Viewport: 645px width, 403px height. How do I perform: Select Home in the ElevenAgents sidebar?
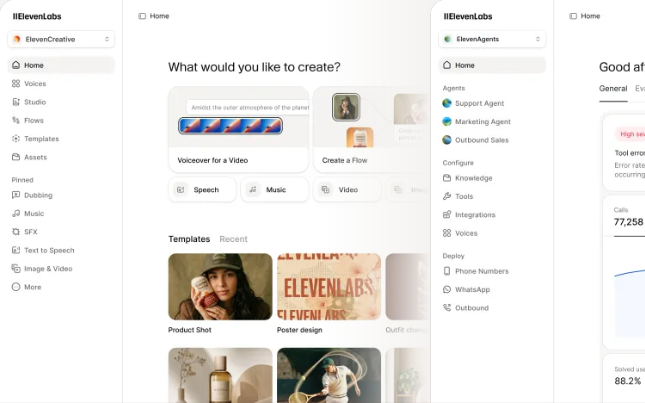[x=492, y=65]
